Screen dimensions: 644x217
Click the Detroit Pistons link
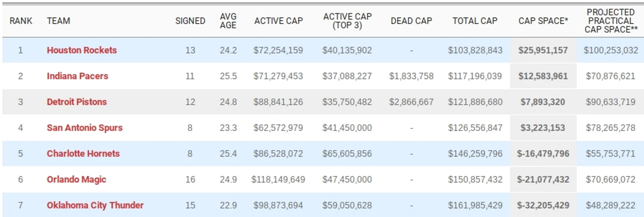coord(77,102)
